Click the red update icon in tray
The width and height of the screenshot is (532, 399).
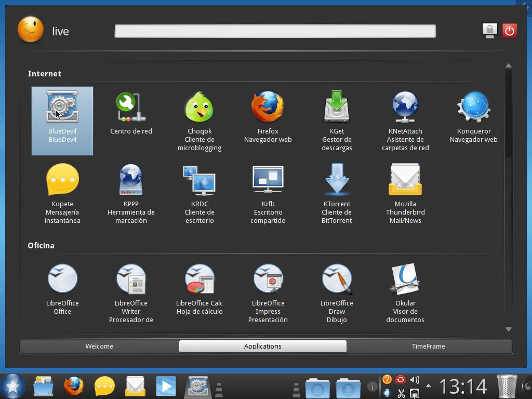pyautogui.click(x=401, y=379)
